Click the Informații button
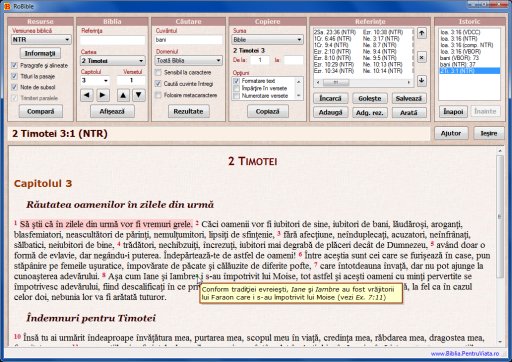This screenshot has height=362, width=512. 40,53
